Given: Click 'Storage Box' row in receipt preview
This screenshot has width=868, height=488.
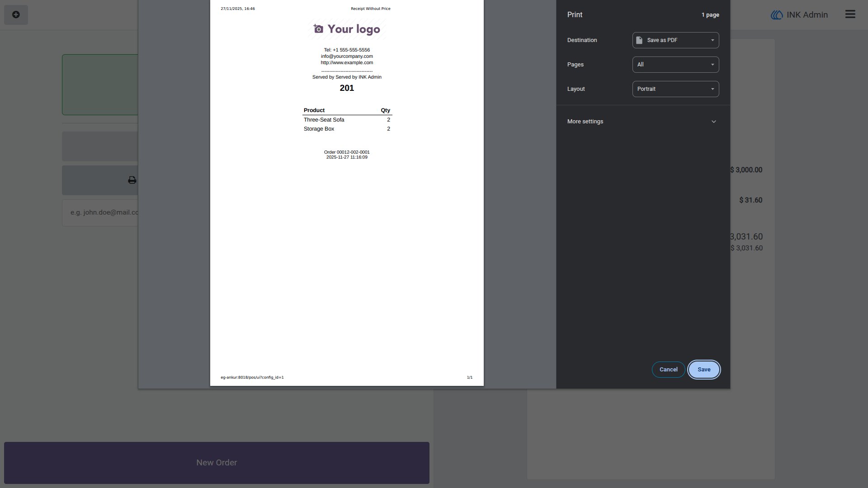Looking at the screenshot, I should pos(347,129).
